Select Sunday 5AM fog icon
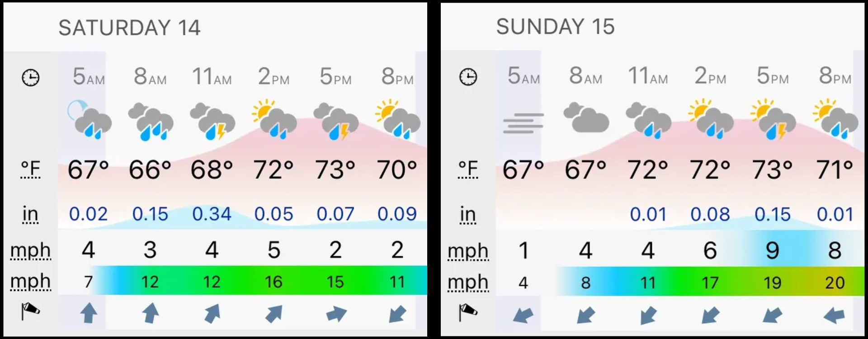The height and width of the screenshot is (339, 868). (524, 123)
